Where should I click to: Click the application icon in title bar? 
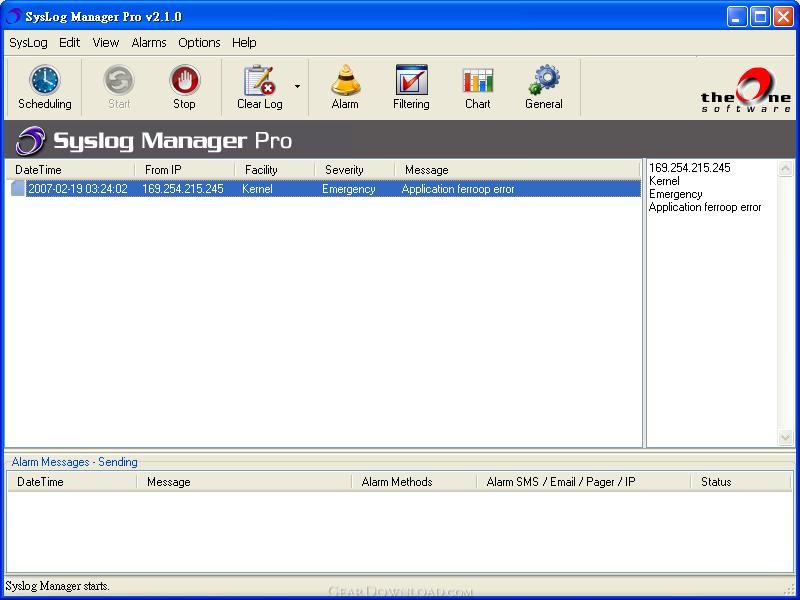[x=13, y=16]
